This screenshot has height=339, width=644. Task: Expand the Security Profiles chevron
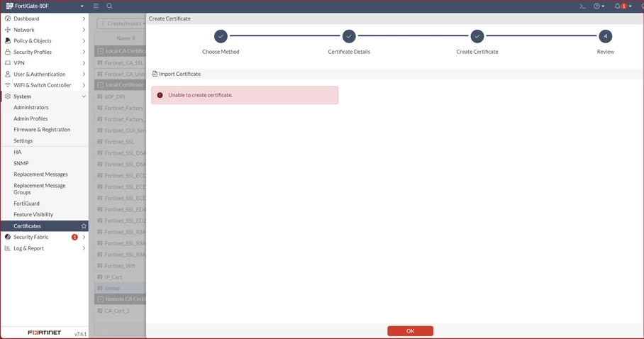(84, 52)
